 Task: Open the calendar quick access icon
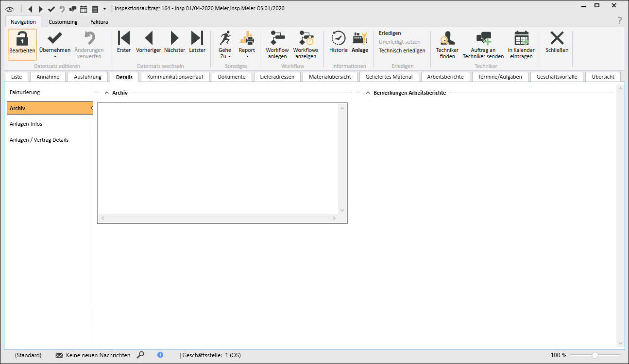[x=84, y=9]
